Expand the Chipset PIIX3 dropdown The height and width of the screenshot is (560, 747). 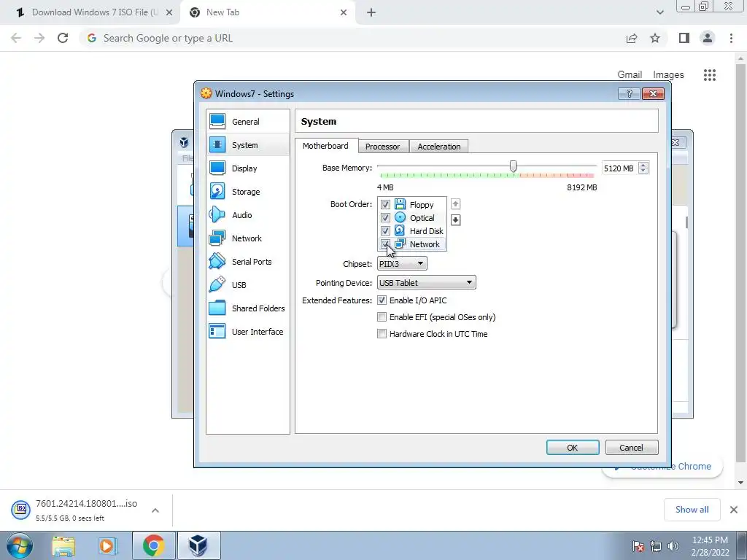[x=402, y=263]
